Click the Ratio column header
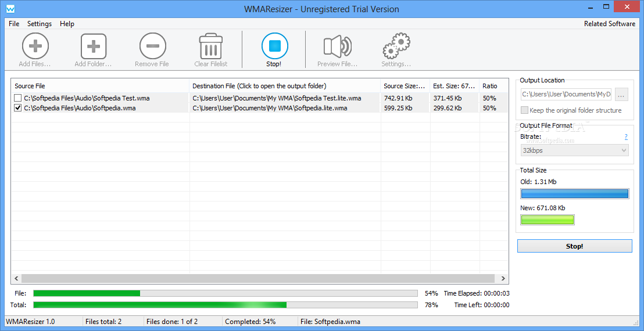This screenshot has width=644, height=331. (493, 86)
